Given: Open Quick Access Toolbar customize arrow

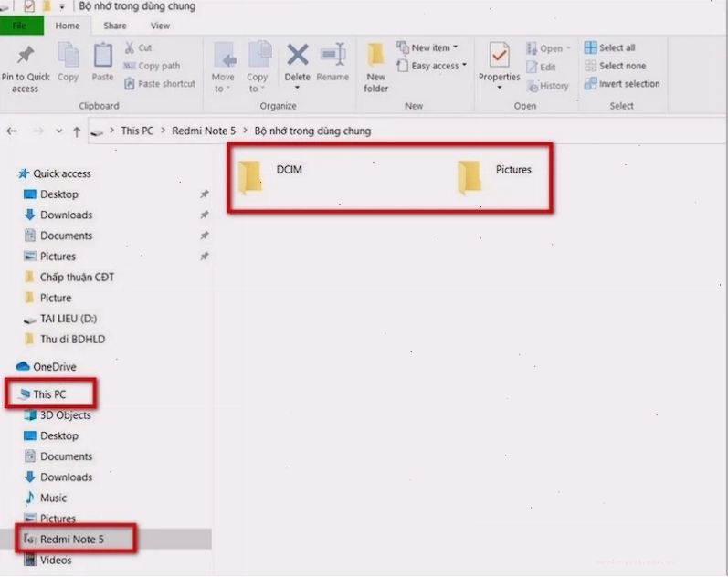Looking at the screenshot, I should [x=62, y=6].
